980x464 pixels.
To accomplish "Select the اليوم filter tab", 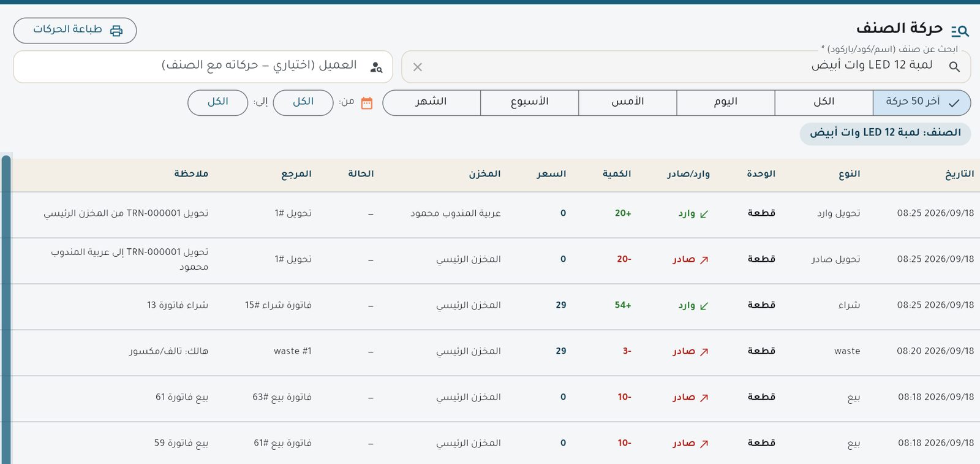I will tap(726, 103).
